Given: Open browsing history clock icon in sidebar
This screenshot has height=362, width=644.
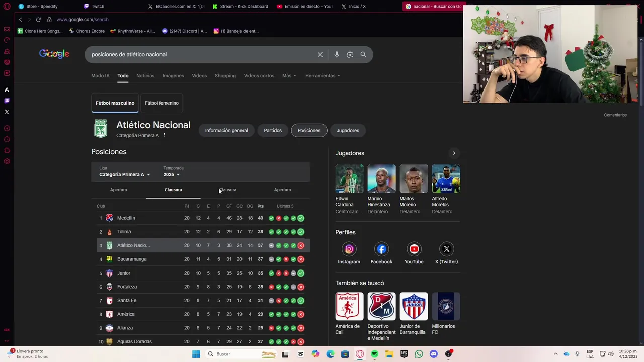Looking at the screenshot, I should [x=7, y=139].
